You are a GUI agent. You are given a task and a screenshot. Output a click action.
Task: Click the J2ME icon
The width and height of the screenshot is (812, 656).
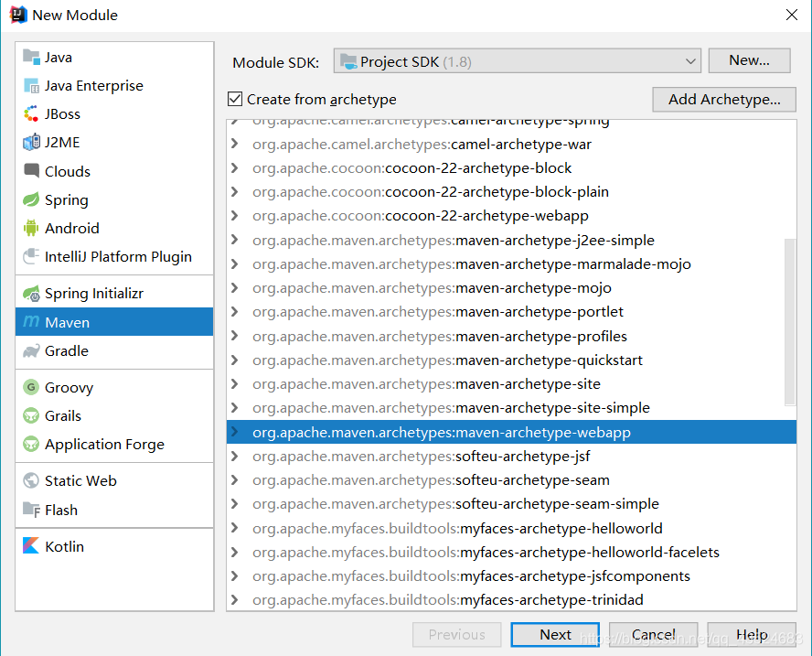(32, 142)
